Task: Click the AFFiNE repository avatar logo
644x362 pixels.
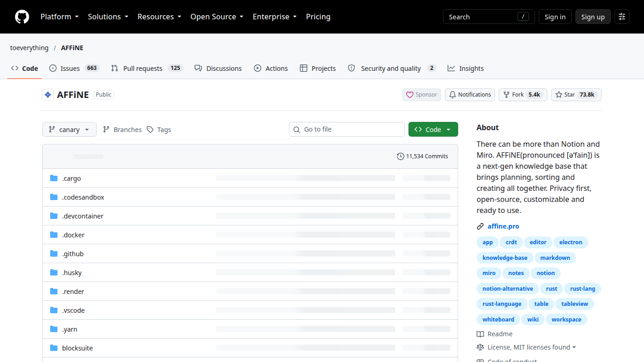Action: tap(48, 95)
